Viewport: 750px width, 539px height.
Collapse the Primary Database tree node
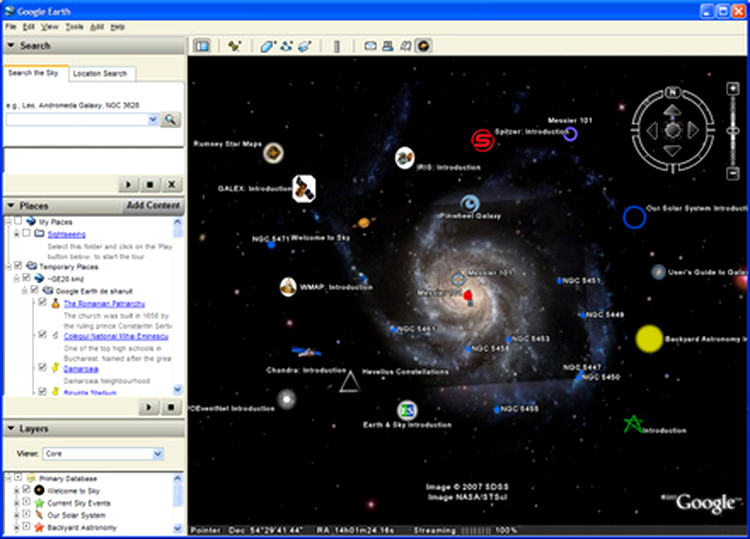coord(9,478)
